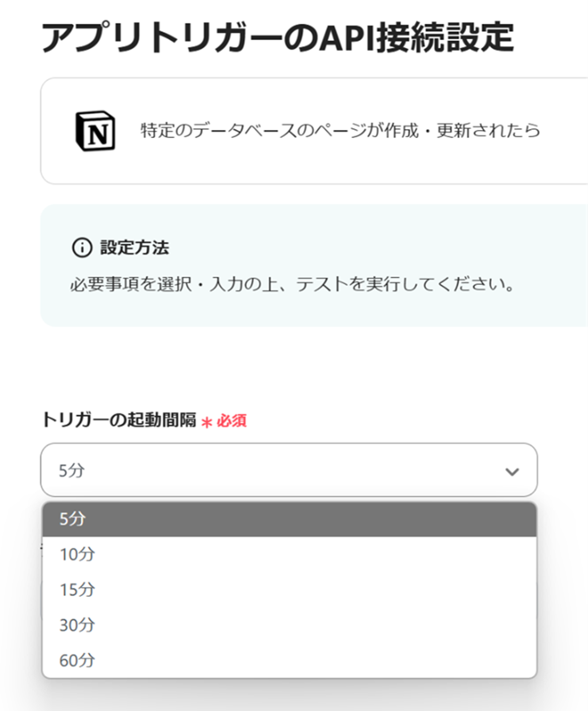Click the 特定のデータベースのページが作成・更新されたら trigger text
Image resolution: width=588 pixels, height=711 pixels.
(x=340, y=131)
